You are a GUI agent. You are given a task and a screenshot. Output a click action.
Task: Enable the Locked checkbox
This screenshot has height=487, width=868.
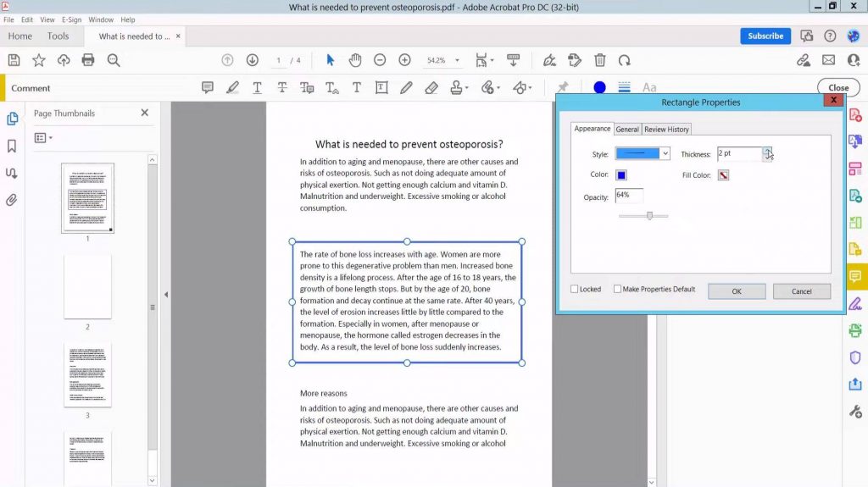click(x=575, y=289)
